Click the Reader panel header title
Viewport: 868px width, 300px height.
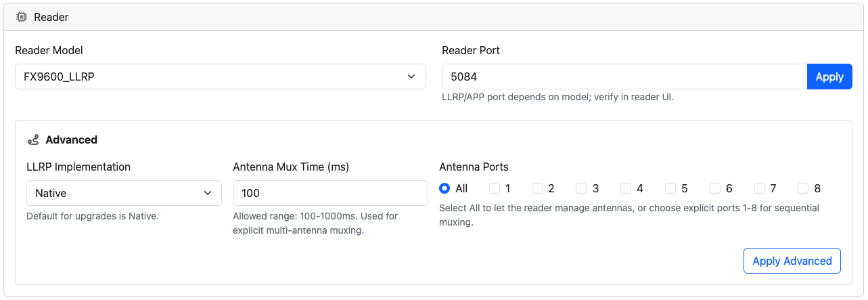coord(51,17)
